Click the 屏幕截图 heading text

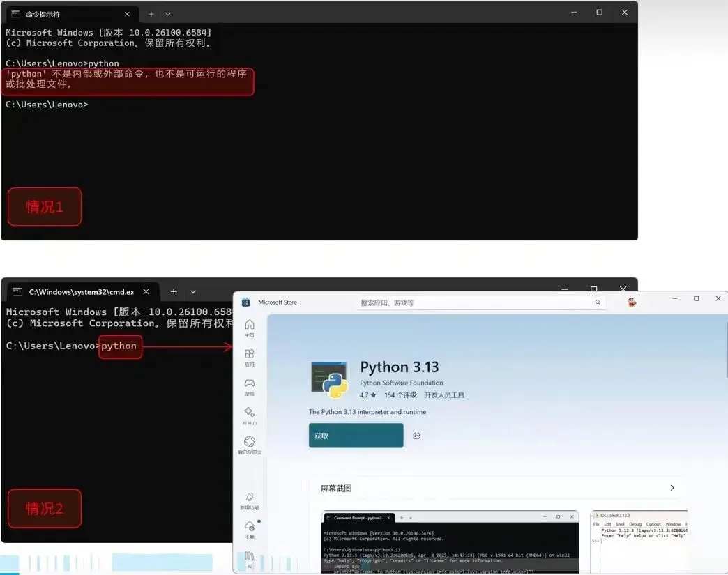(x=336, y=488)
